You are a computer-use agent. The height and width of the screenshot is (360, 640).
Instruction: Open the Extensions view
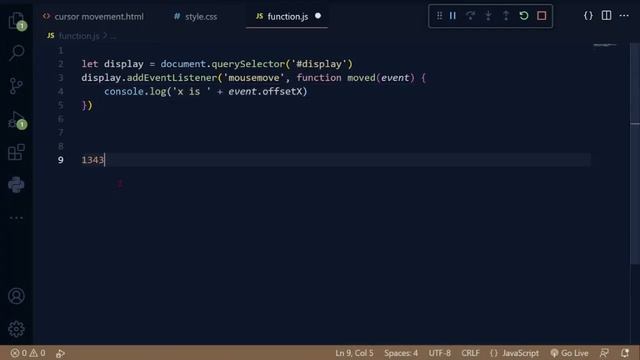click(x=16, y=152)
